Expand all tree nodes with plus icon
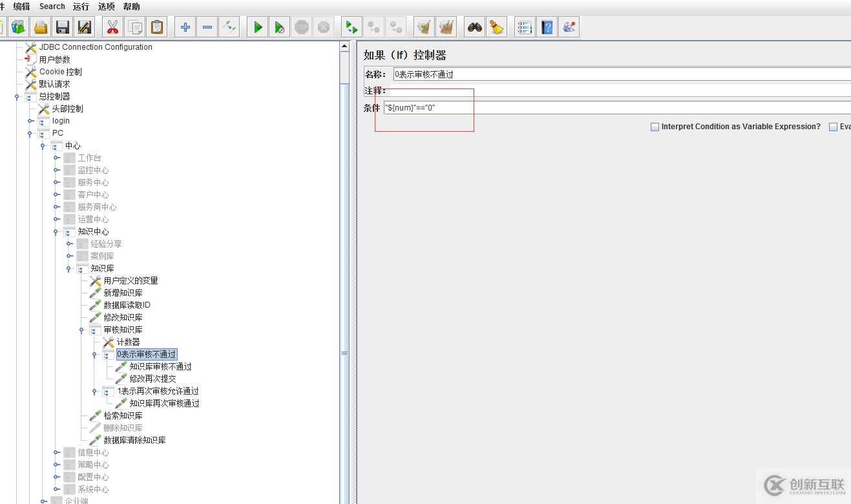 pos(185,27)
